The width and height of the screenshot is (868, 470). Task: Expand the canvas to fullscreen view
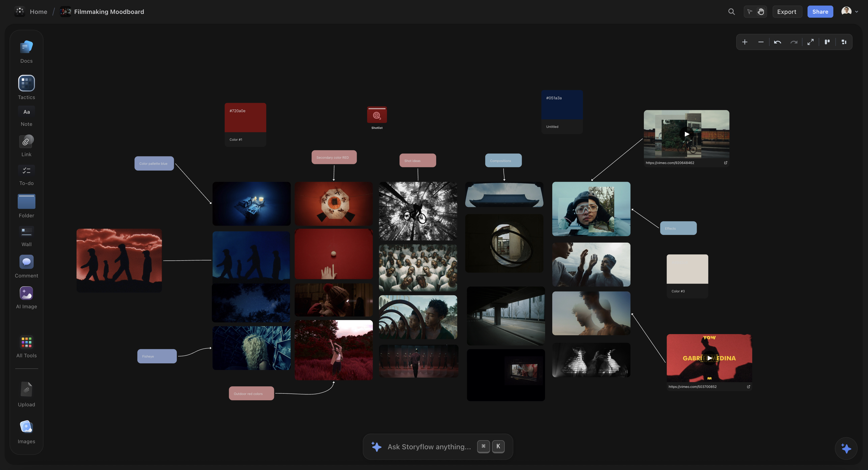tap(811, 42)
